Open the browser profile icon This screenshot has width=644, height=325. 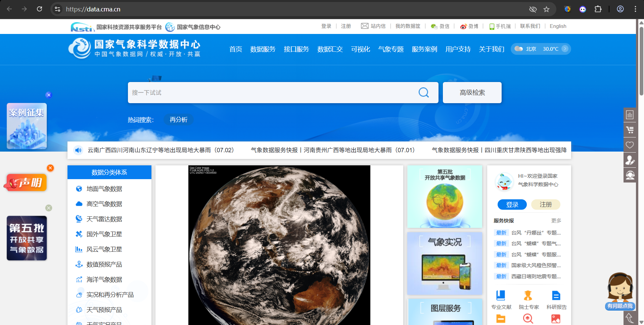(x=620, y=9)
